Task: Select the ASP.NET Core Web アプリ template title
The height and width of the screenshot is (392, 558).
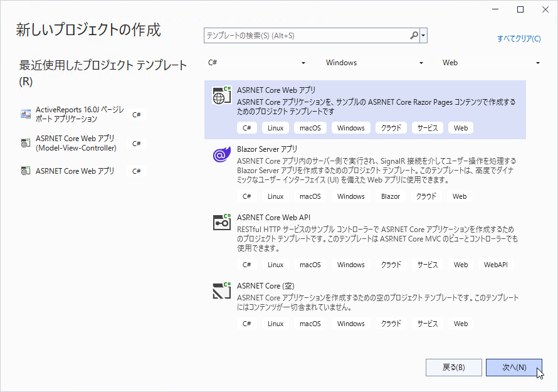Action: click(x=276, y=90)
